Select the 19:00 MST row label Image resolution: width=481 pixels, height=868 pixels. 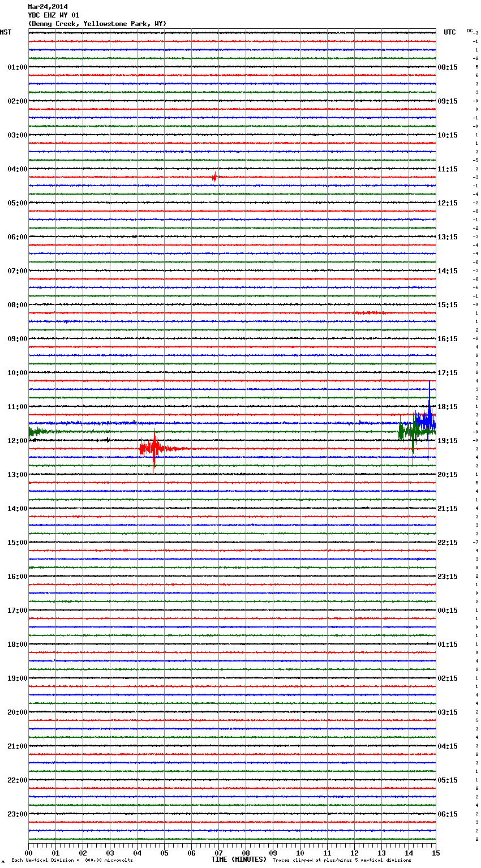[18, 678]
